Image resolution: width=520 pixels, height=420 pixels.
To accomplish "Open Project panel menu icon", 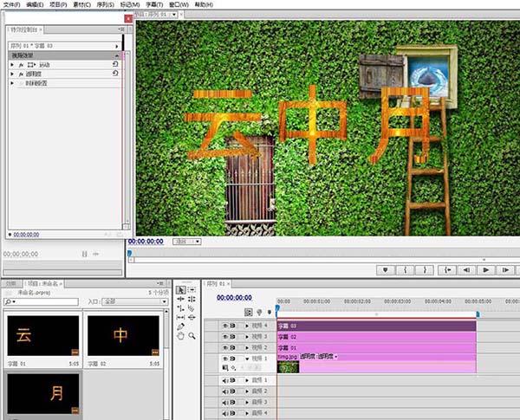I will click(x=160, y=283).
